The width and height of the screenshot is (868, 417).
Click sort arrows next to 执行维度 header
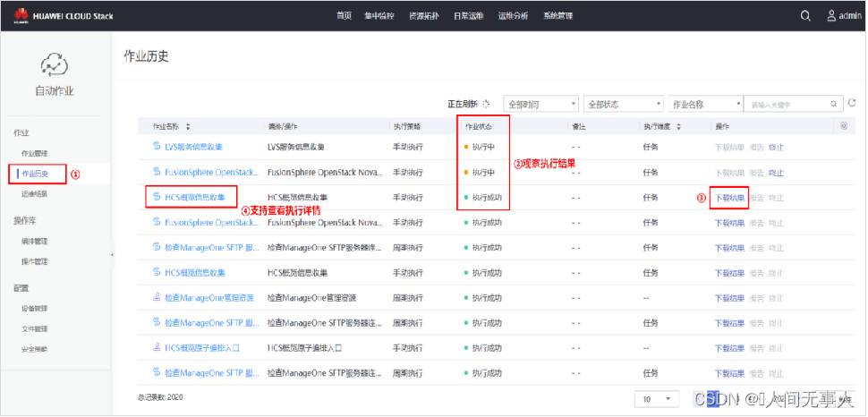[678, 127]
